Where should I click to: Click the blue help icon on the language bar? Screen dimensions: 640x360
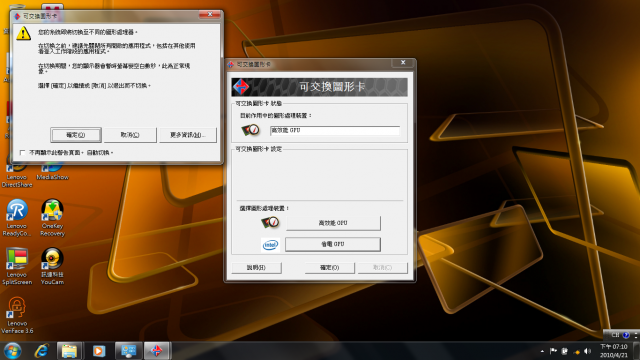coord(626,335)
